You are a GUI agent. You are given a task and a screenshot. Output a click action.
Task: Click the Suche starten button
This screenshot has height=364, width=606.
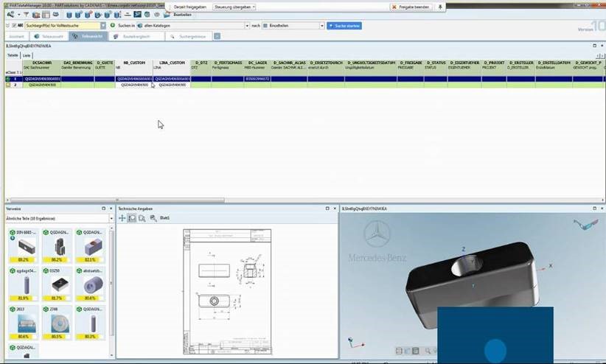[345, 26]
